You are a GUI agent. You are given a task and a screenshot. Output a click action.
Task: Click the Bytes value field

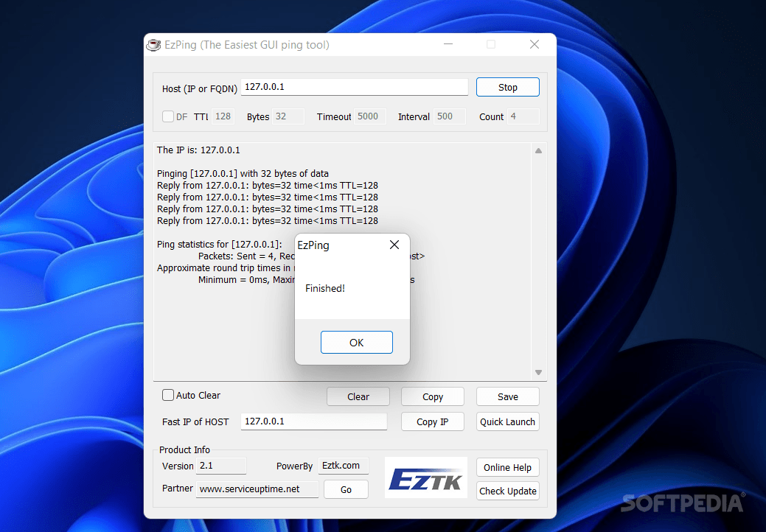coord(288,116)
